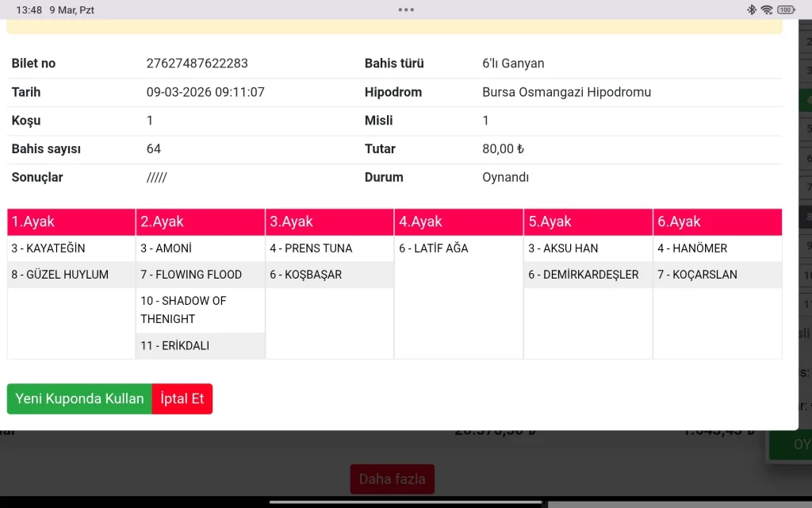This screenshot has height=508, width=812.
Task: Click the Bursa Osmangazi Hipodromu value
Action: (x=566, y=92)
